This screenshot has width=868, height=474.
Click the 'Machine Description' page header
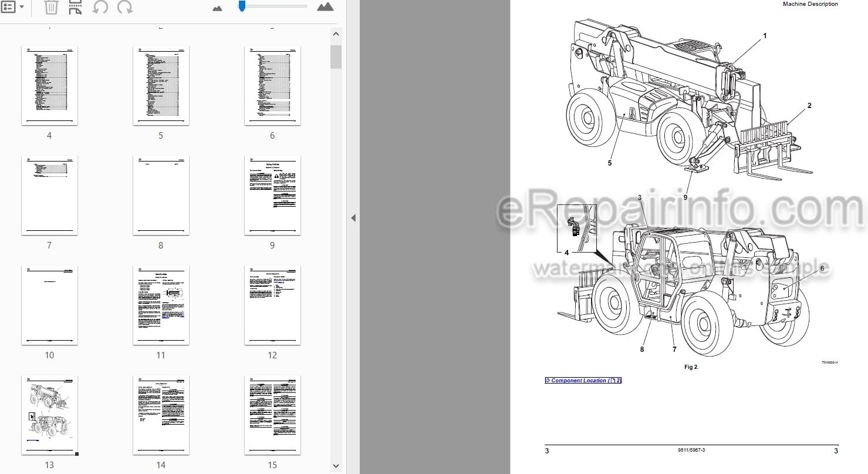click(x=810, y=4)
